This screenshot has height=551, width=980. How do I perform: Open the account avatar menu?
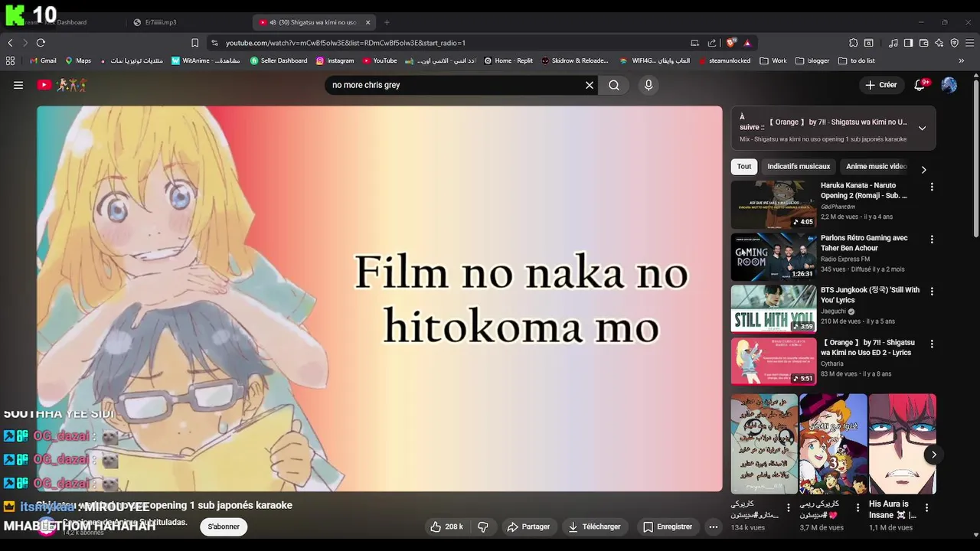[x=949, y=85]
